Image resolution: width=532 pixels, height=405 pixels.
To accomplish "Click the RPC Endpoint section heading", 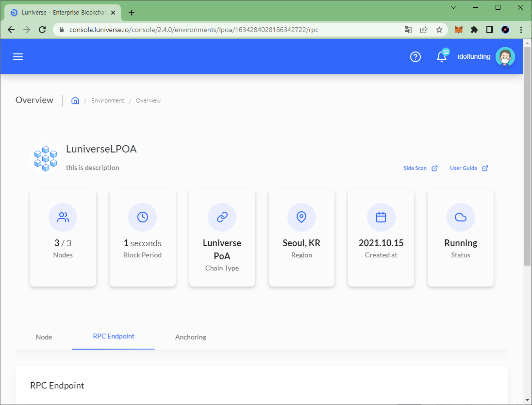I will 57,386.
